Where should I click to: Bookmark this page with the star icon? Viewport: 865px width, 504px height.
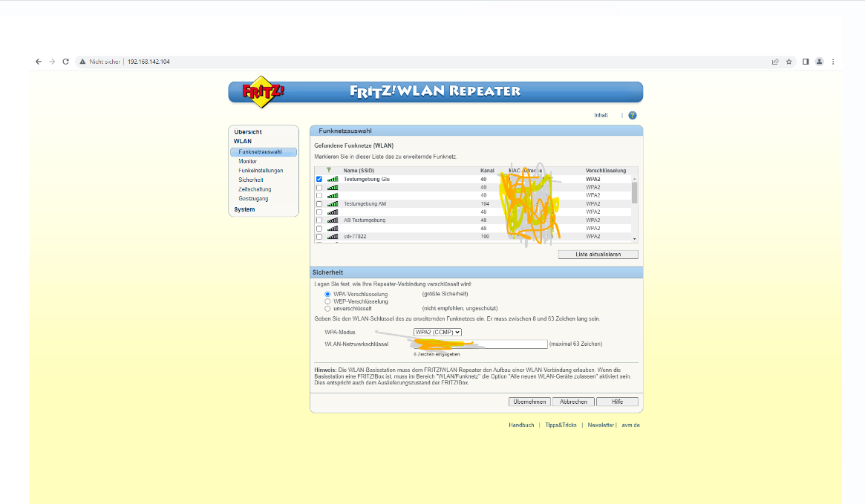coord(789,62)
